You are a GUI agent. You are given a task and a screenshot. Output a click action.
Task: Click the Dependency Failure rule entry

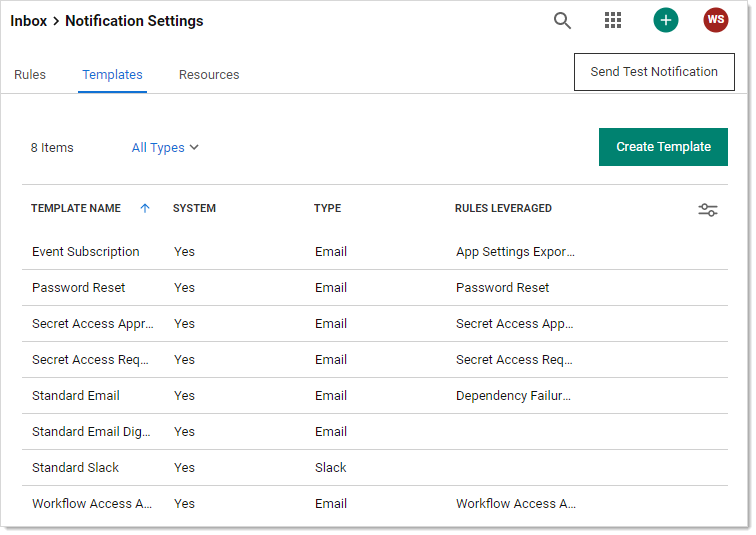tap(513, 396)
